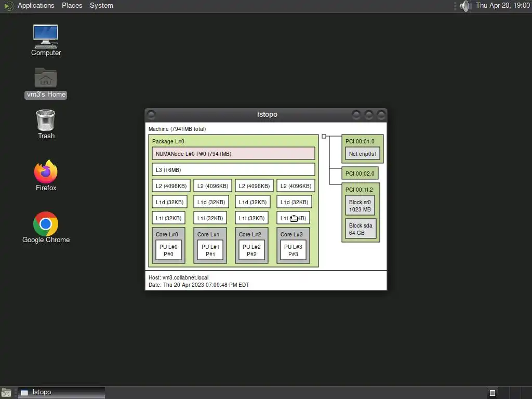Image resolution: width=532 pixels, height=399 pixels.
Task: Click the MATE logo icon beside Applications
Action: 9,6
